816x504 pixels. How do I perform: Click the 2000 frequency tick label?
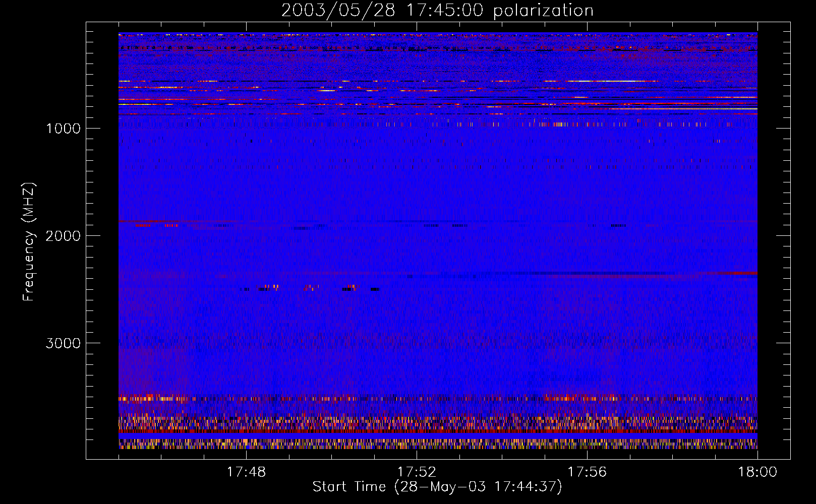(63, 235)
